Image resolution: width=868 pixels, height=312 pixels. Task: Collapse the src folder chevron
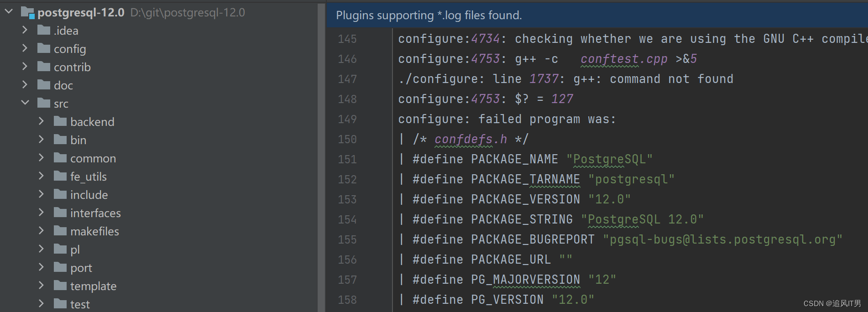(25, 103)
